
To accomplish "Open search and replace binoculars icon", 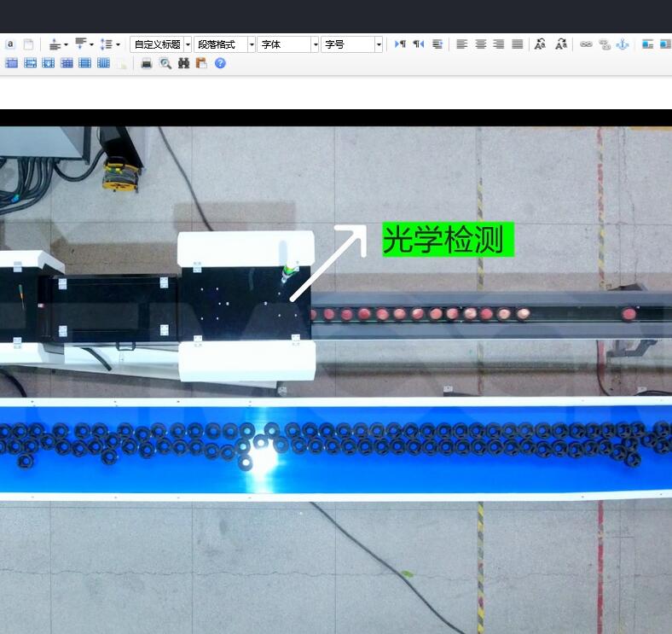I will coord(183,63).
